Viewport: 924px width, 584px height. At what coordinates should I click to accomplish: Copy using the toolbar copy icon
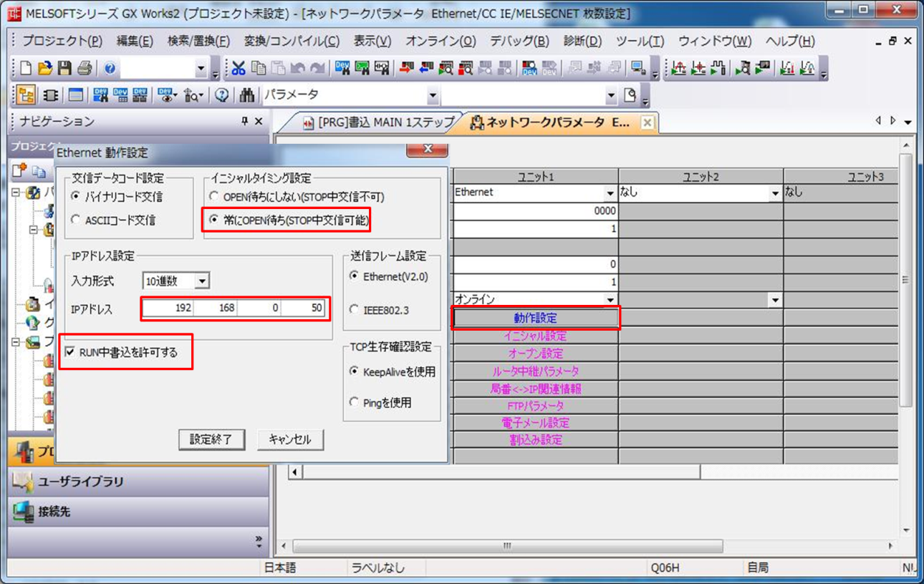click(259, 68)
